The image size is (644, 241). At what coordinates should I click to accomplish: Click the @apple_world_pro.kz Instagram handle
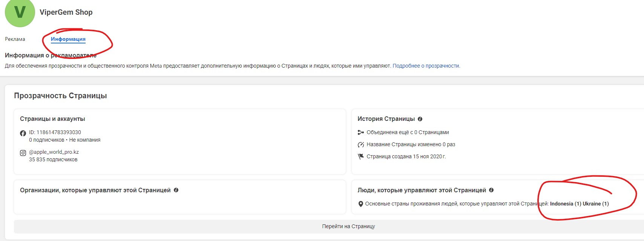pyautogui.click(x=54, y=152)
